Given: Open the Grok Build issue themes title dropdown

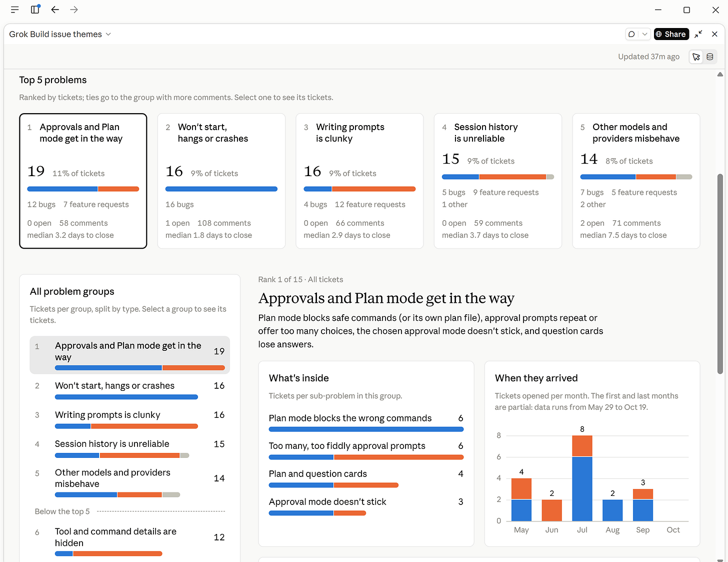Looking at the screenshot, I should (x=60, y=34).
